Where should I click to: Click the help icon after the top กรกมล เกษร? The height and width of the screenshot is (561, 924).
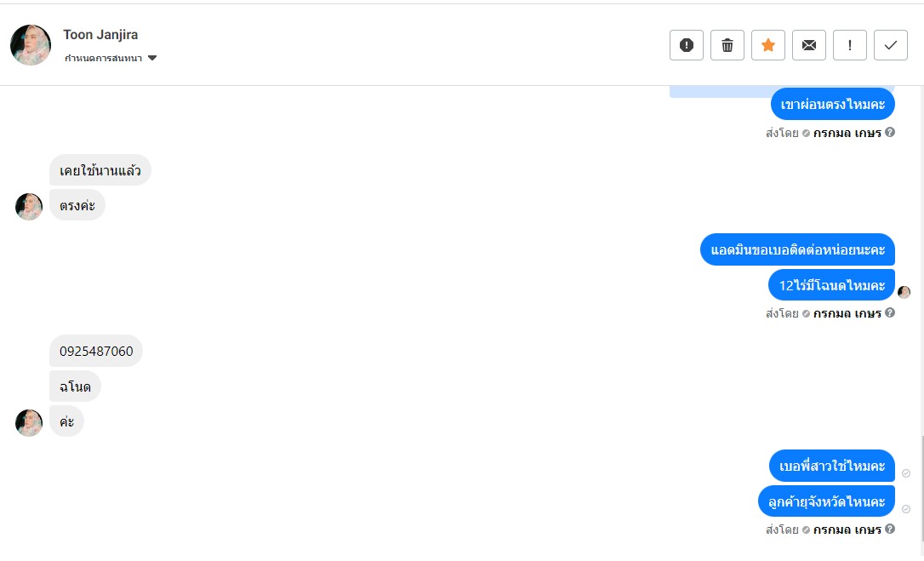[x=890, y=132]
